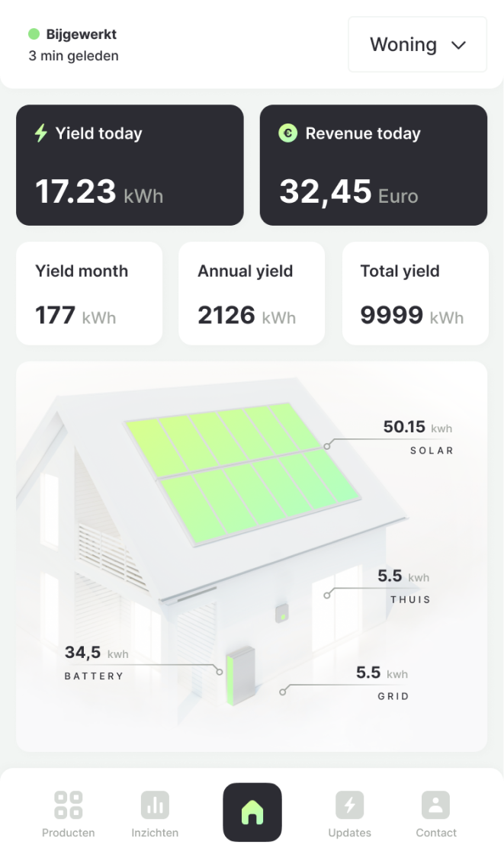Select the Yield month card
Viewport: 504px width, 854px height.
click(x=89, y=294)
